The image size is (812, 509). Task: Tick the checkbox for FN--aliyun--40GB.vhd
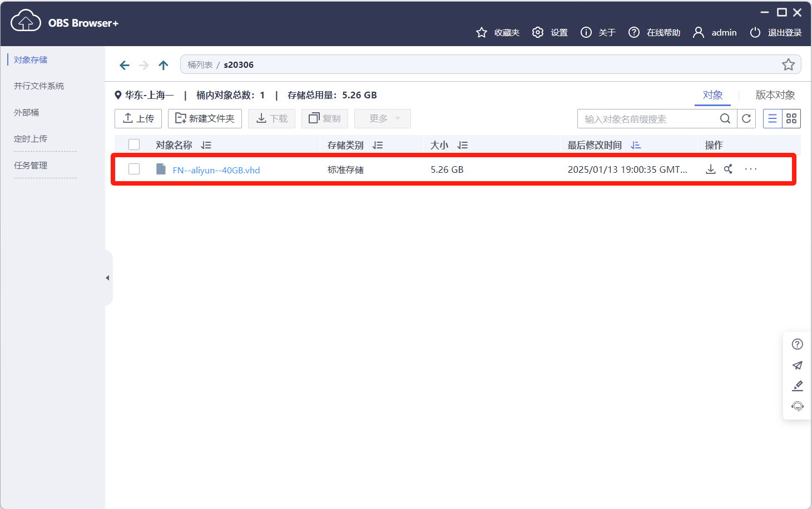(134, 169)
